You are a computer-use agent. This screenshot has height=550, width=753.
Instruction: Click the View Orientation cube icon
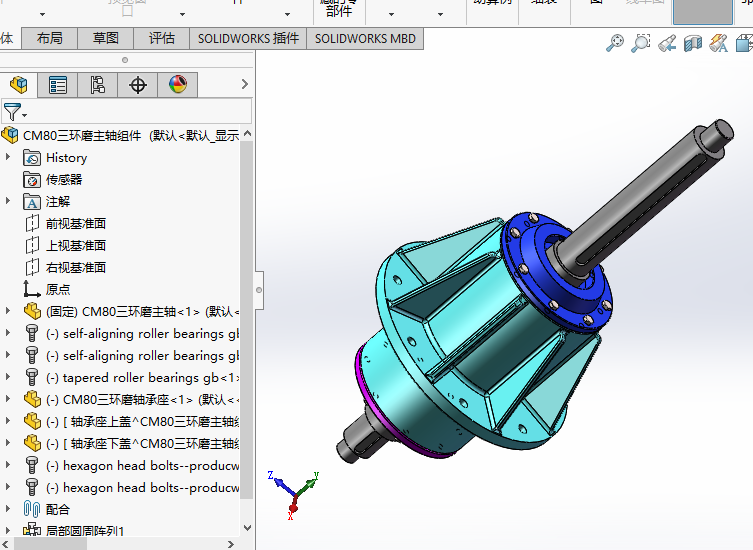coord(744,43)
